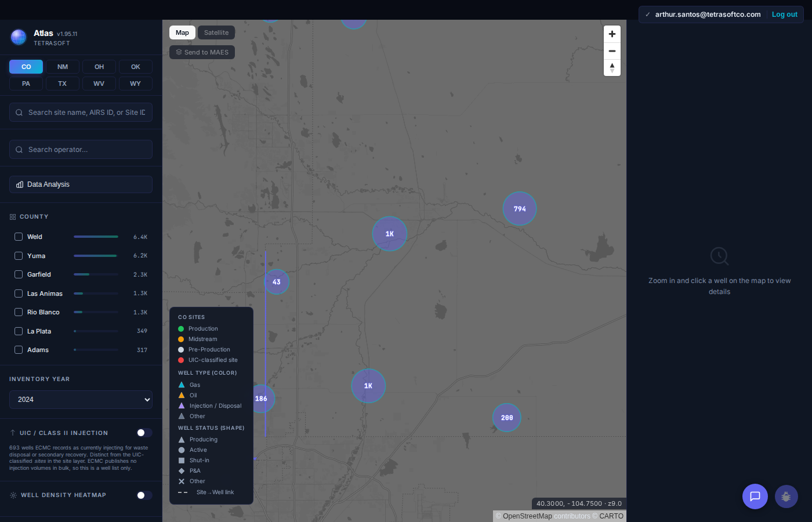The width and height of the screenshot is (812, 522).
Task: Select the OK state tab
Action: [136, 67]
